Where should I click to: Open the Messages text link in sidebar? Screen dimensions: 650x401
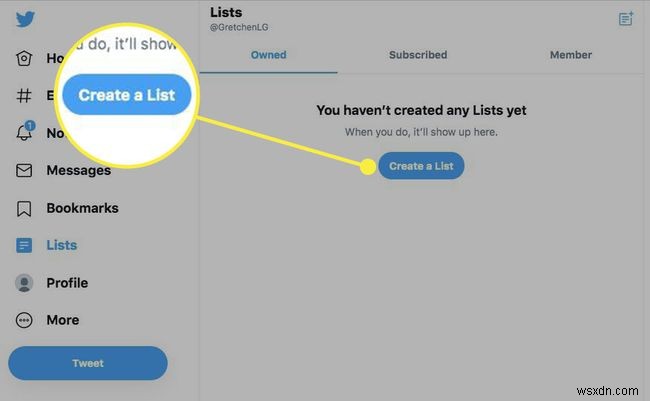click(79, 170)
